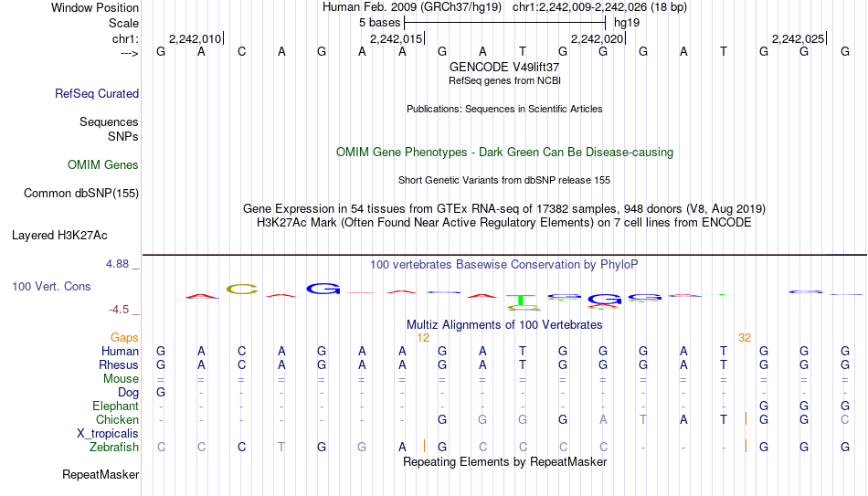Click the H3K27Ac Mark ENCODE track title
Screen dimensions: 868x496
pos(504,223)
